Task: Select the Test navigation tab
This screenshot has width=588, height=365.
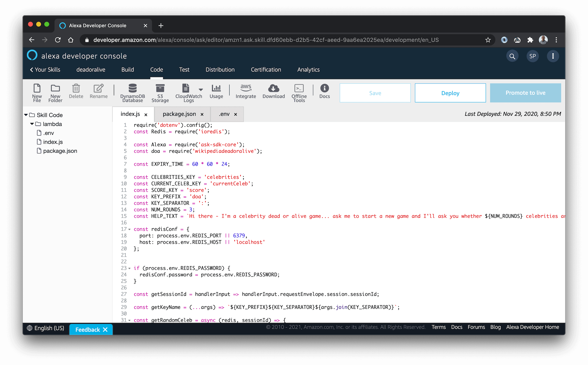Action: (x=184, y=69)
